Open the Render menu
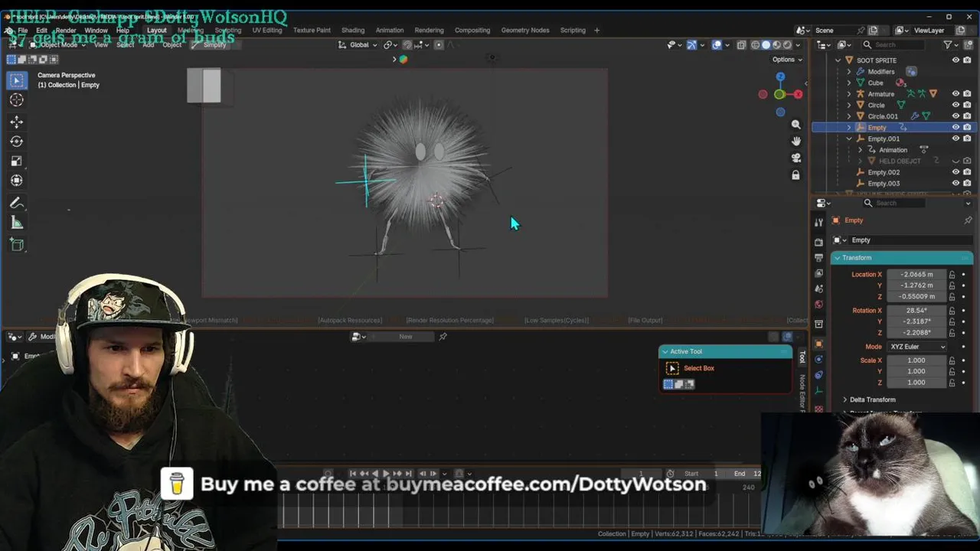 66,31
